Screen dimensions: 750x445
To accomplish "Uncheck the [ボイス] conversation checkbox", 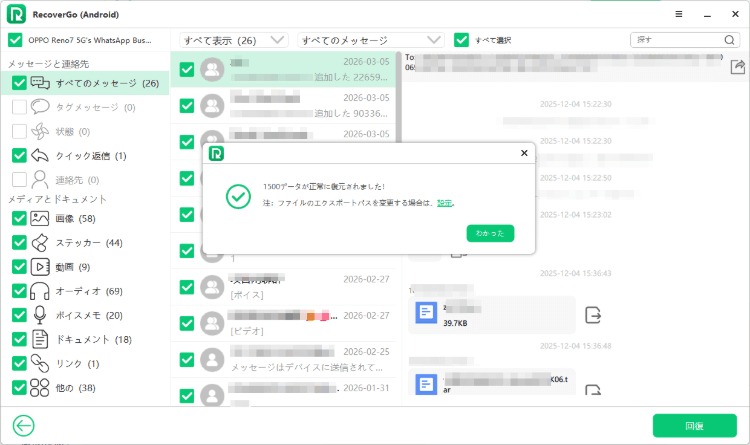I will tap(187, 287).
